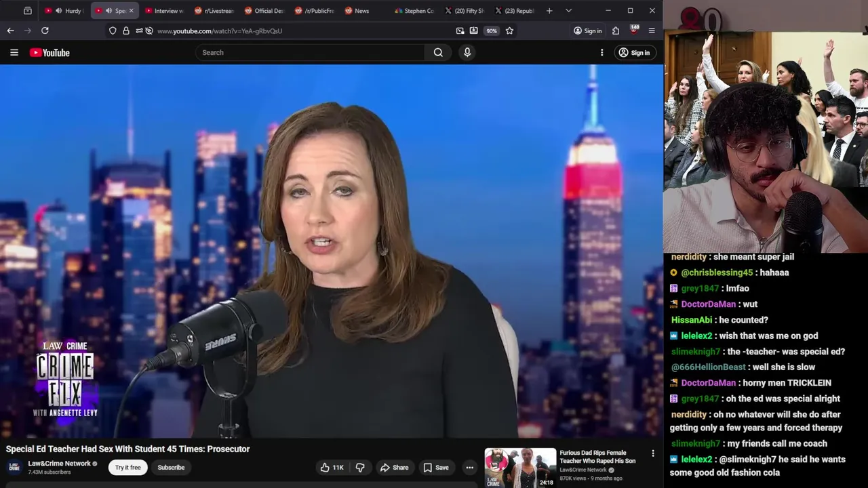
Task: Submit search with magnifier button
Action: pos(438,52)
